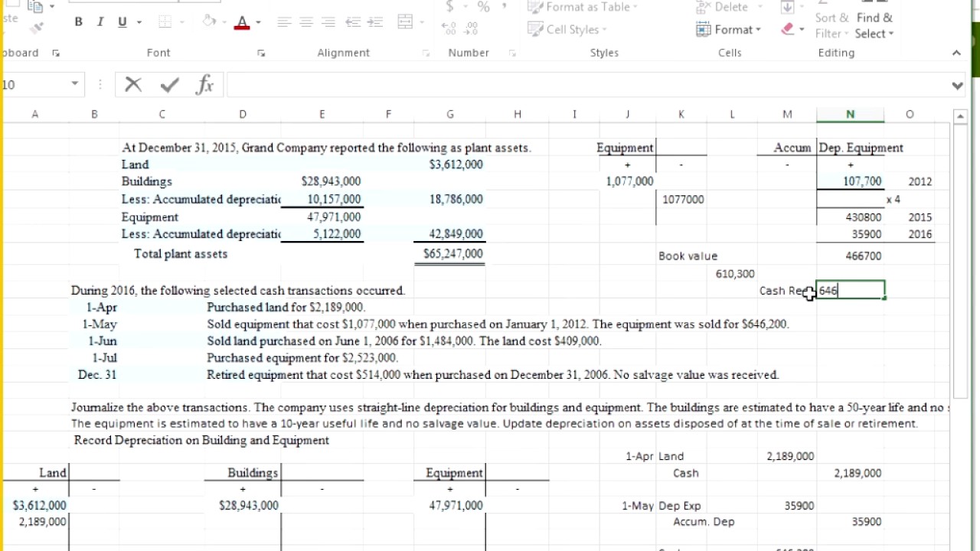Click the Fill down icon
This screenshot has height=551, width=980.
[788, 7]
